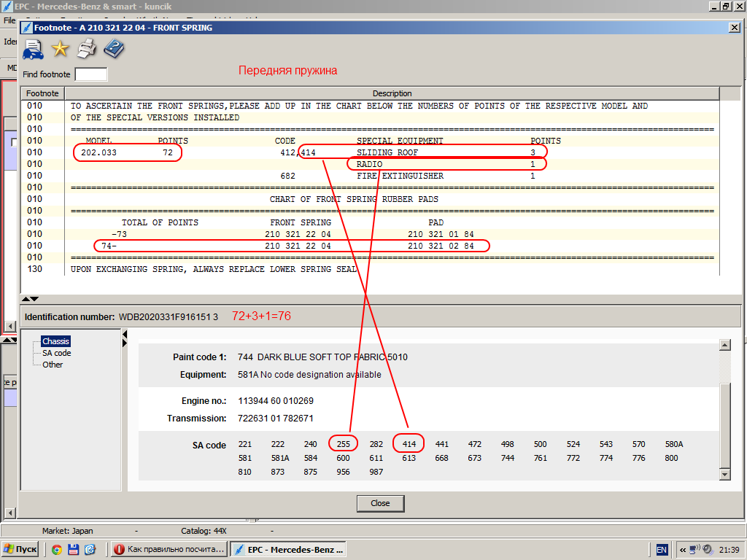Viewport: 747px width, 560px height.
Task: Activate the EPC - Mercedes-Benz taskbar button
Action: tap(289, 550)
